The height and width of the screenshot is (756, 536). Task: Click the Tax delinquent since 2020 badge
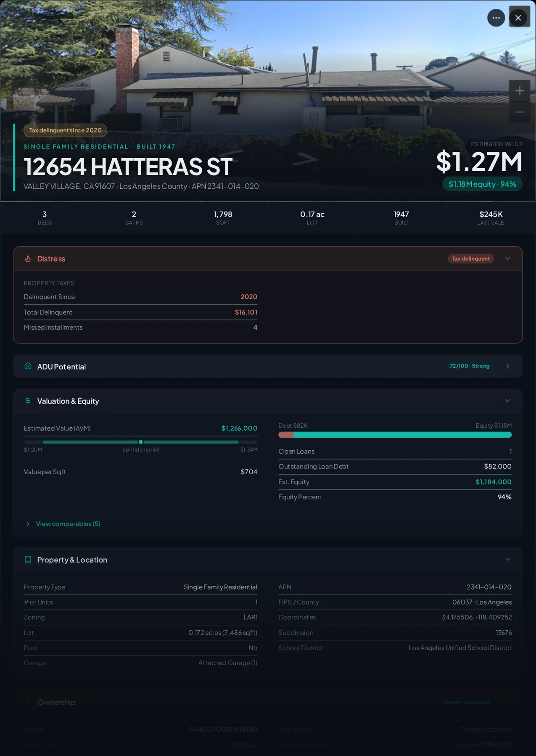pyautogui.click(x=65, y=130)
